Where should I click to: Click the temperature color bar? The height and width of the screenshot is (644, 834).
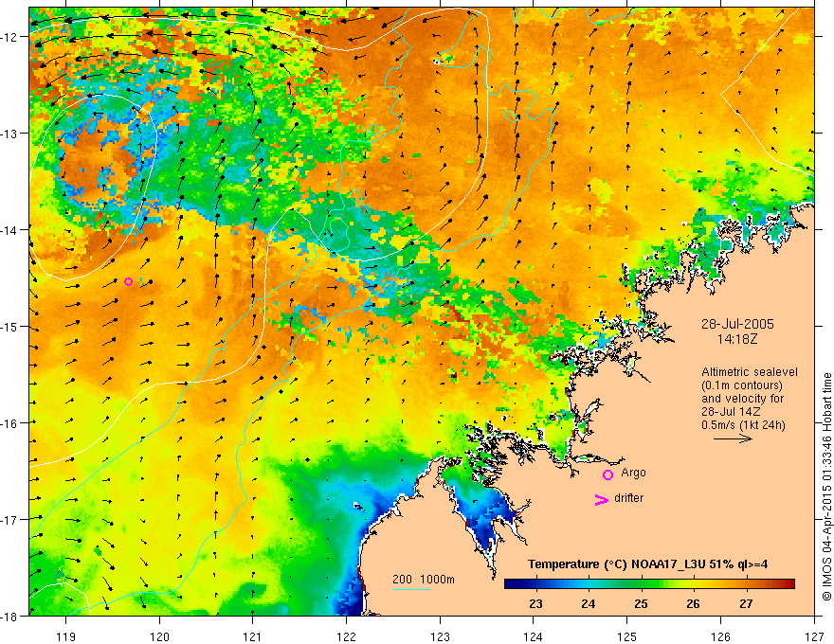(x=649, y=584)
